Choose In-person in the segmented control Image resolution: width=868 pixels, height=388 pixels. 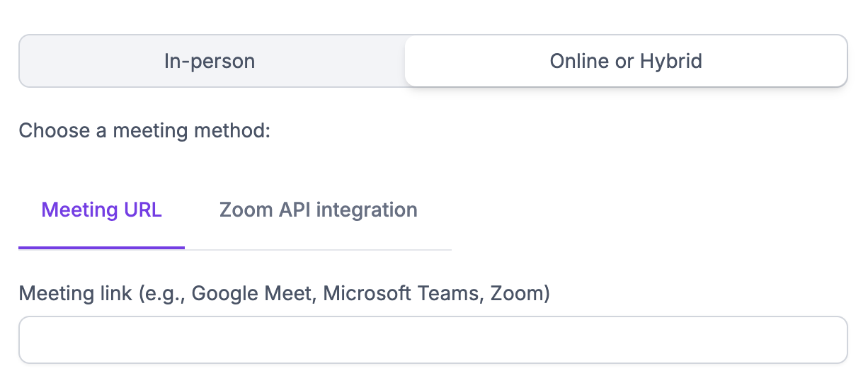click(210, 61)
